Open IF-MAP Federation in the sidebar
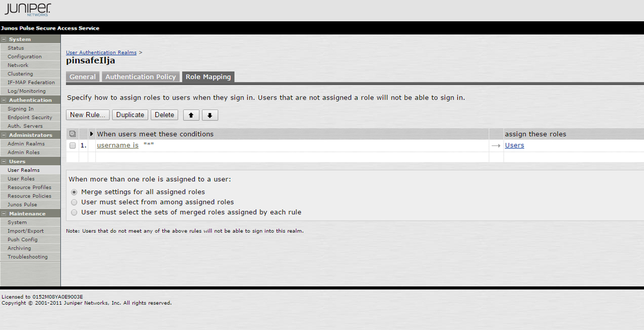644x330 pixels. tap(31, 82)
